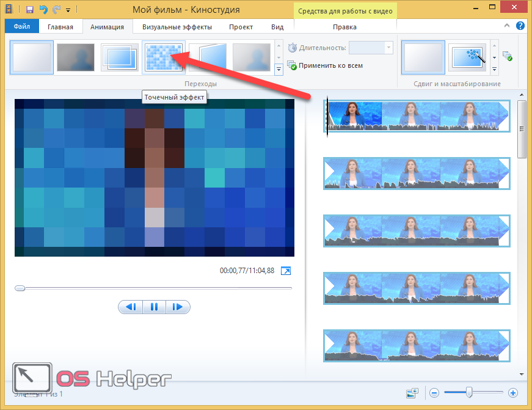Image resolution: width=532 pixels, height=410 pixels.
Task: Pick the overlapping squares transition
Action: pyautogui.click(x=120, y=57)
